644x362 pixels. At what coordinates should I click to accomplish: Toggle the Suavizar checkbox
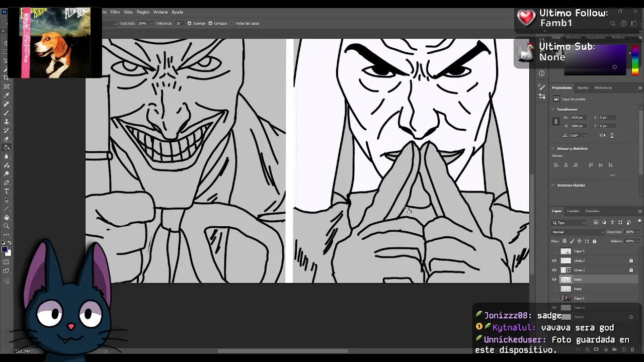click(189, 23)
